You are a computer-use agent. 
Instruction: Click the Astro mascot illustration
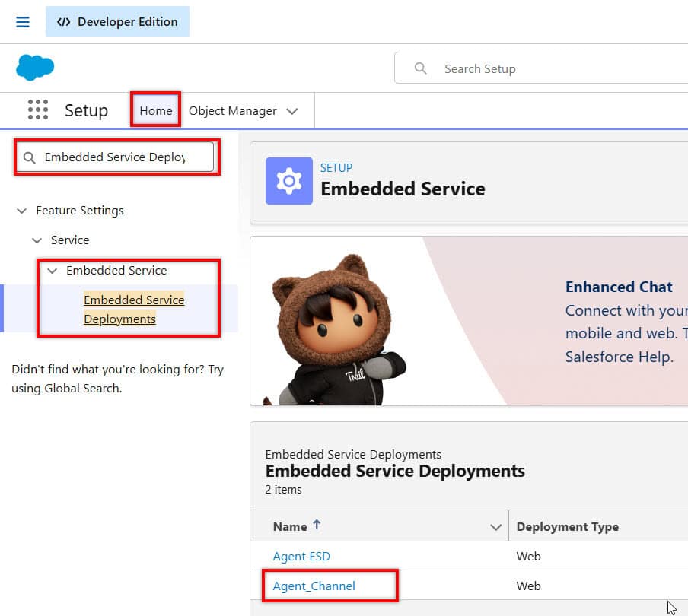coord(334,330)
